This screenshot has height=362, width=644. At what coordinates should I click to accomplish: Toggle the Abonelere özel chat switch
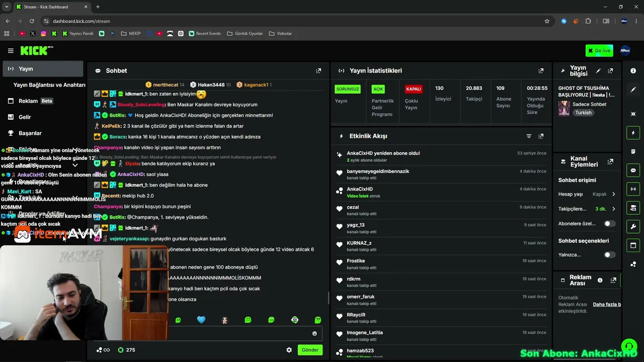(609, 224)
